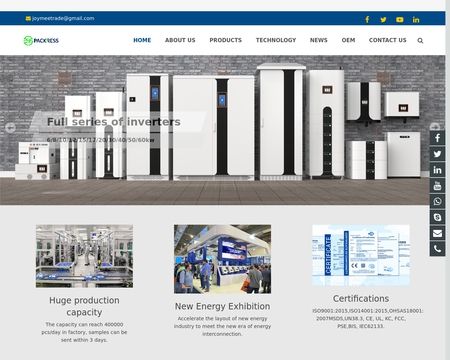Open the TECHNOLOGY menu
Image resolution: width=450 pixels, height=360 pixels.
coord(276,40)
